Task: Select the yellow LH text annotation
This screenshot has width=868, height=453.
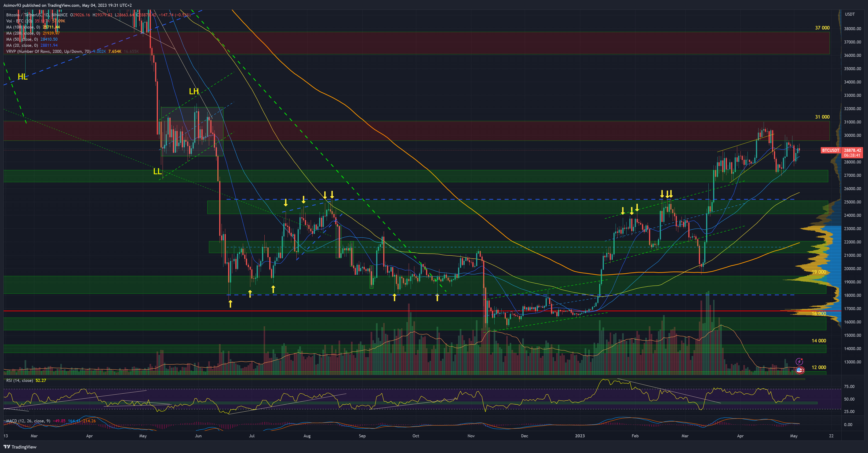Action: tap(194, 91)
